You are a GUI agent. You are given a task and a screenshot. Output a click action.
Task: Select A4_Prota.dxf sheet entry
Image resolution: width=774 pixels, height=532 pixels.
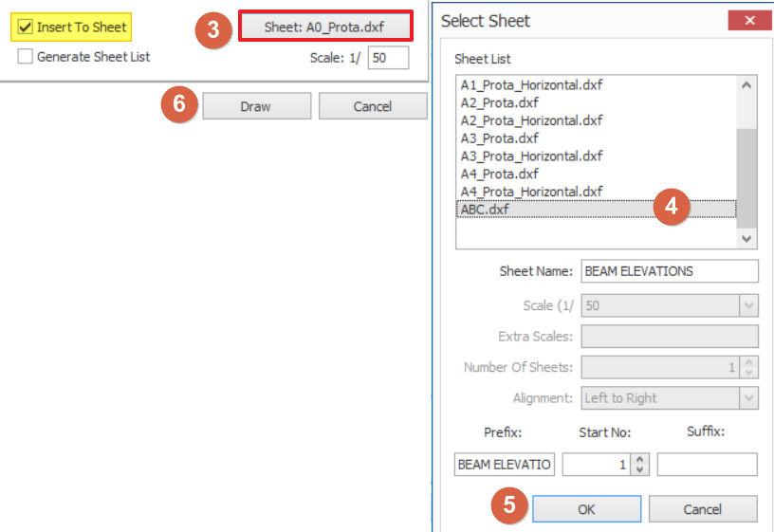[x=499, y=174]
